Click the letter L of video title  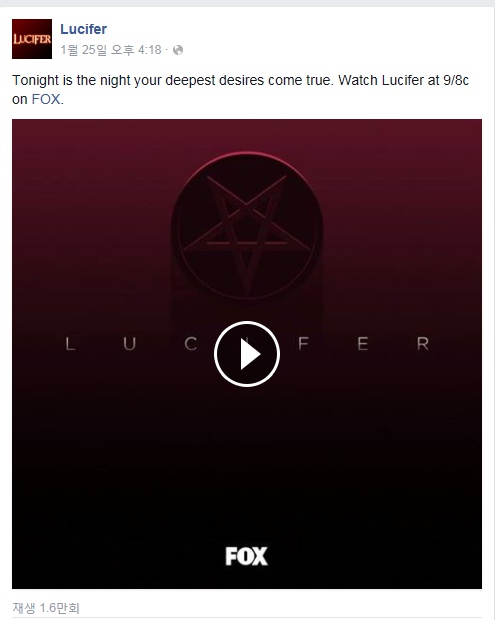(70, 344)
